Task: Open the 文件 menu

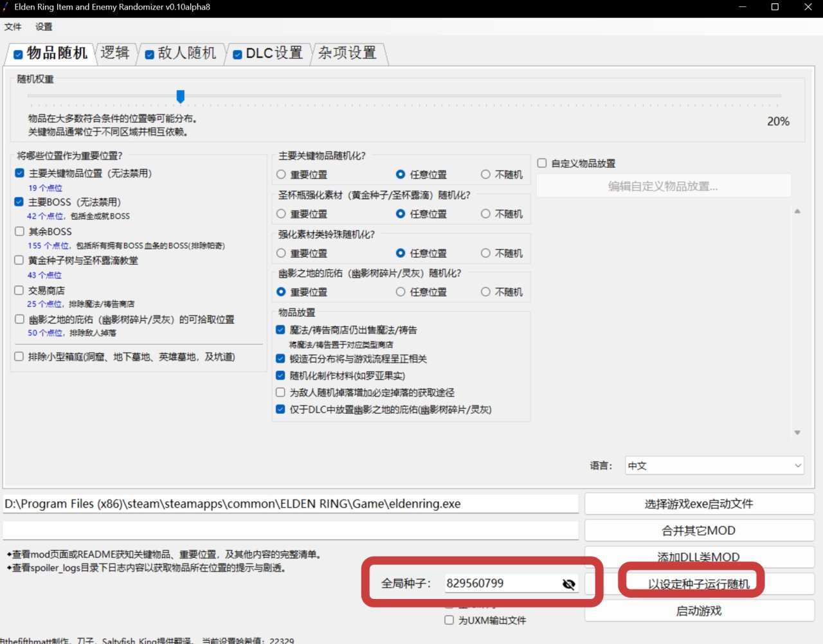Action: [13, 27]
